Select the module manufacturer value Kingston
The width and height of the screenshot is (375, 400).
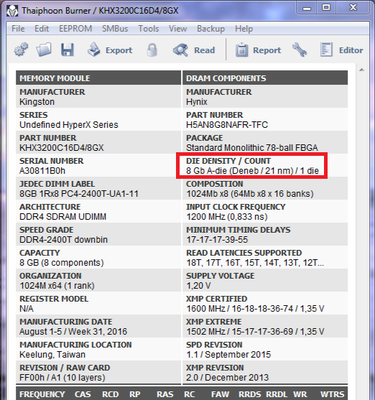[x=37, y=102]
